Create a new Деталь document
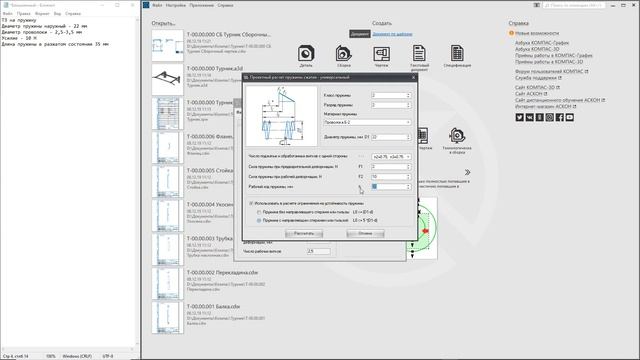The image size is (640, 360). [x=306, y=56]
